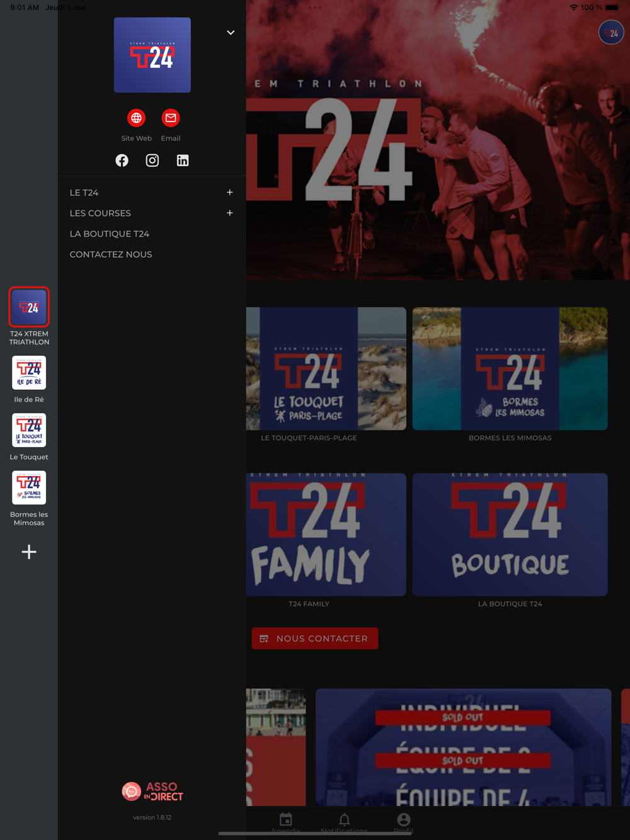Viewport: 630px width, 840px height.
Task: Tap the version 1.8.12 text
Action: pyautogui.click(x=152, y=817)
